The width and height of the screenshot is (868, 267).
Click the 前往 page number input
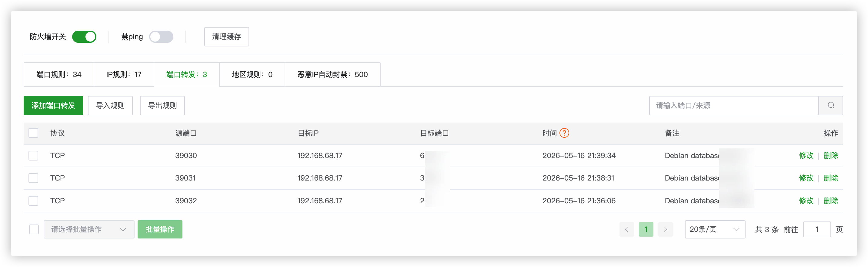click(x=817, y=229)
